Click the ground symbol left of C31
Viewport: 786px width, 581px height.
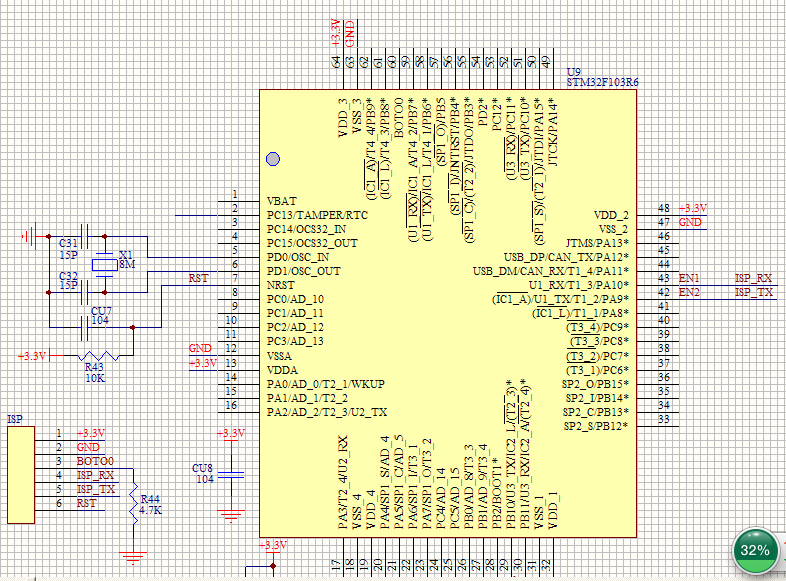coord(31,236)
